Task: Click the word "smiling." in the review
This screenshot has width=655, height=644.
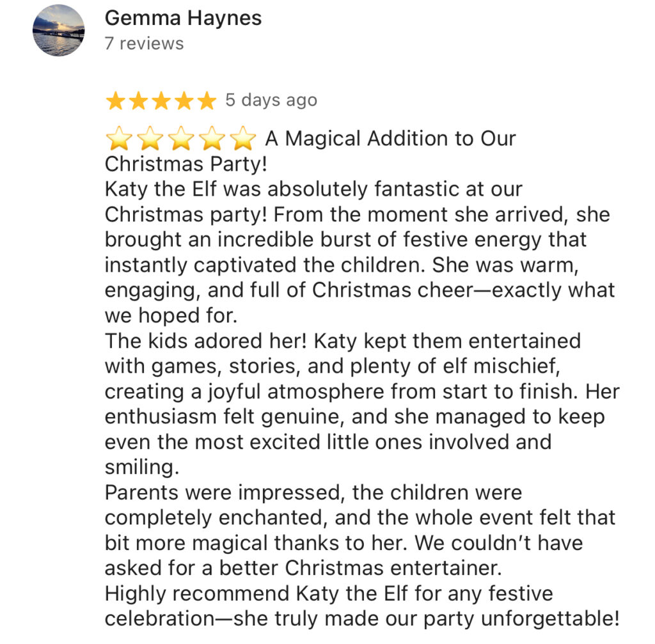Action: tap(141, 467)
